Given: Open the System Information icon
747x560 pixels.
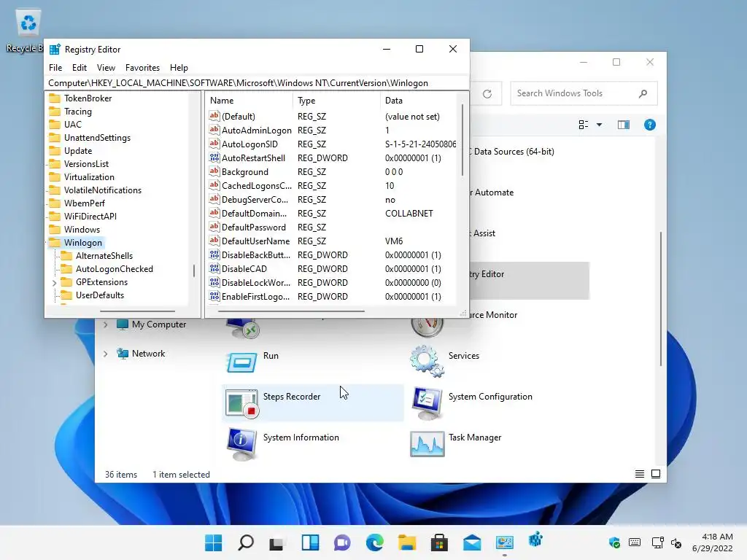Looking at the screenshot, I should (x=242, y=444).
